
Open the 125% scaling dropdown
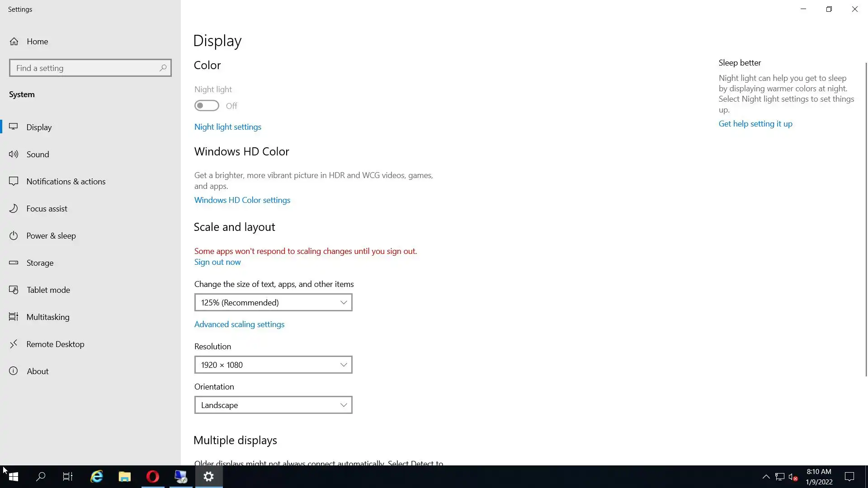click(x=273, y=302)
